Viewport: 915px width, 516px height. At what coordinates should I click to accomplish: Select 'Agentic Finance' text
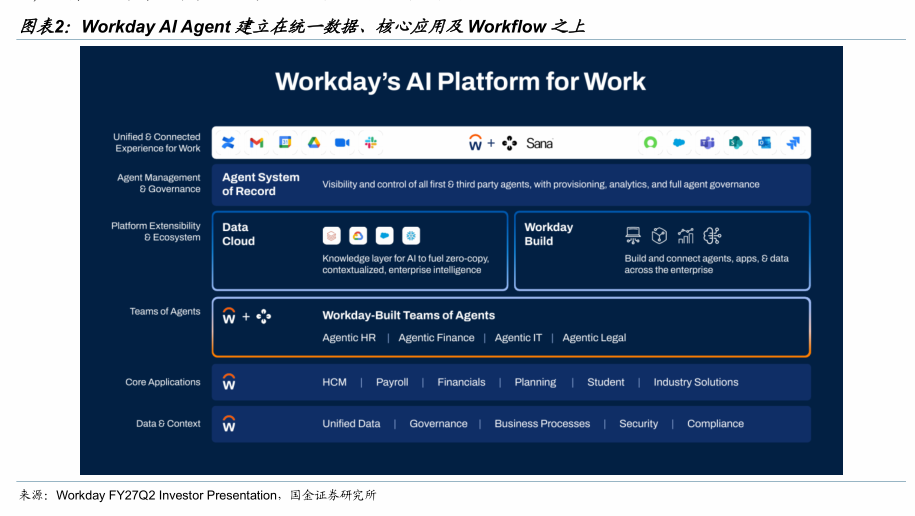click(436, 337)
